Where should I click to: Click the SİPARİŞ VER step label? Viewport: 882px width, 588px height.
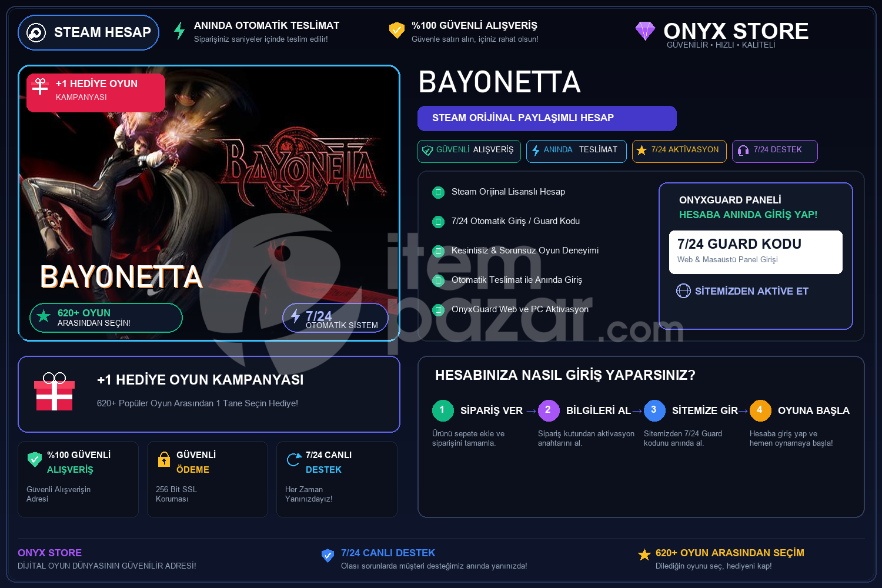pos(492,410)
